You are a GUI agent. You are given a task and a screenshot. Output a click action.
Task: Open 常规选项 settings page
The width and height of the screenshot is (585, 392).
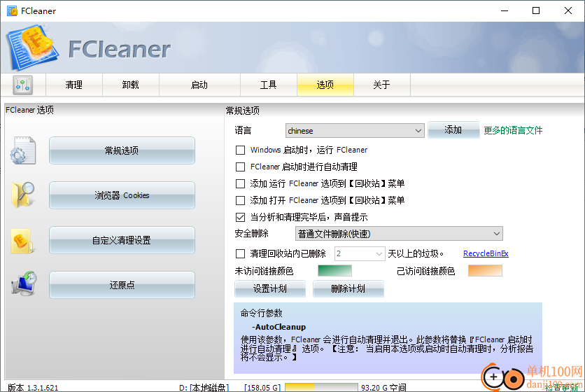point(122,150)
